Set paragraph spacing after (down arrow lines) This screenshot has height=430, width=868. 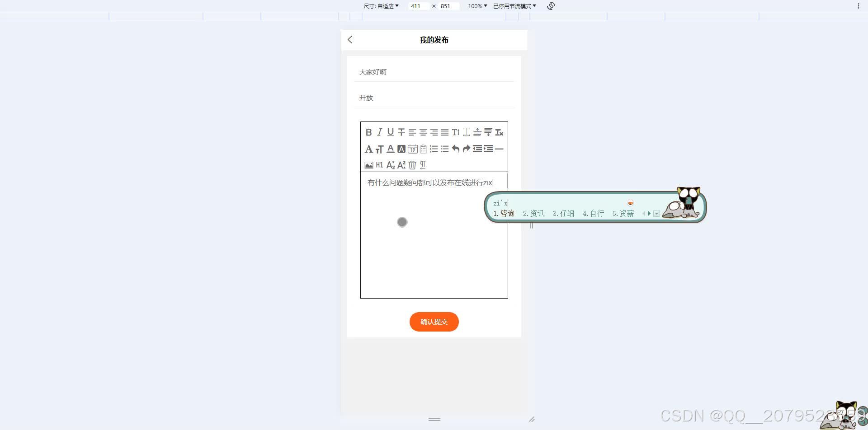point(488,132)
